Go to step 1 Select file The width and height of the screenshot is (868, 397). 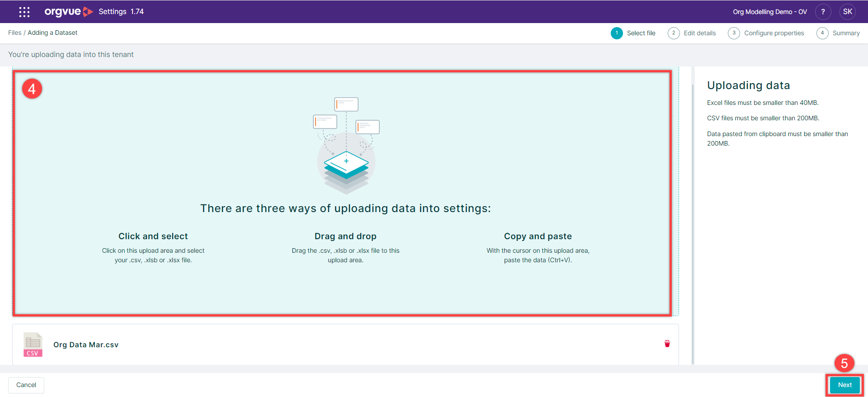pyautogui.click(x=633, y=33)
